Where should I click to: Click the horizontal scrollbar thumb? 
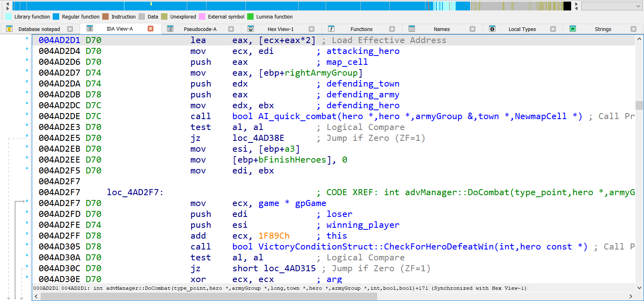pyautogui.click(x=208, y=297)
